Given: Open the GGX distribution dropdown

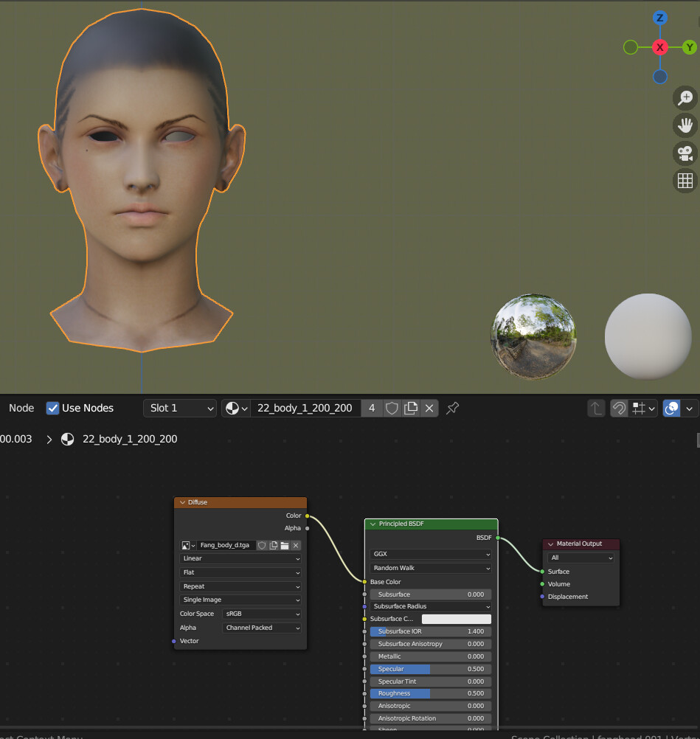Looking at the screenshot, I should 430,555.
